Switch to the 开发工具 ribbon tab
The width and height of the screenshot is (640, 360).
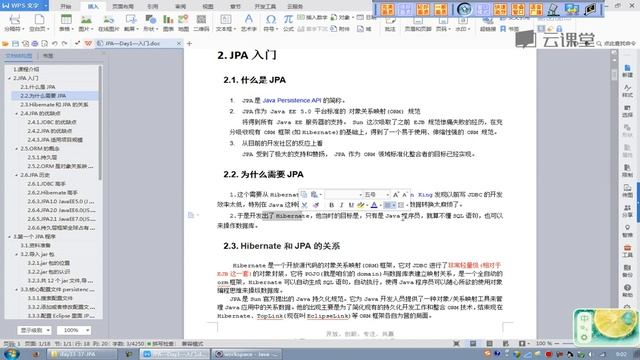click(x=265, y=7)
